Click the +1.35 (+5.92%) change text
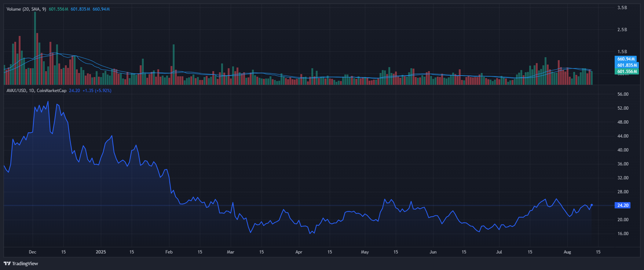The height and width of the screenshot is (270, 644). coord(97,91)
